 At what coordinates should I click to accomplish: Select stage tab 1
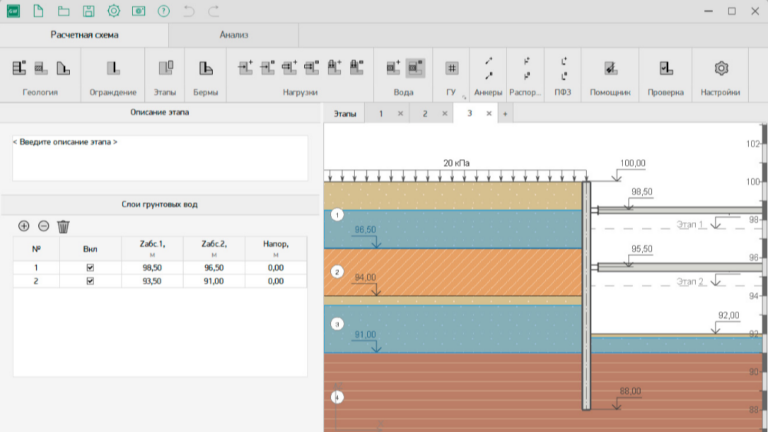(381, 114)
